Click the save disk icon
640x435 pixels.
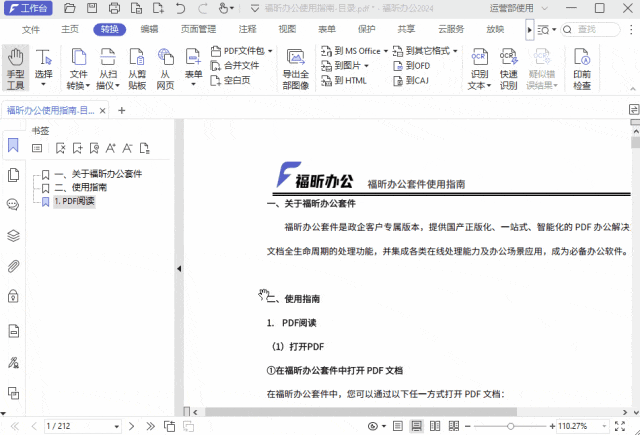pos(92,8)
